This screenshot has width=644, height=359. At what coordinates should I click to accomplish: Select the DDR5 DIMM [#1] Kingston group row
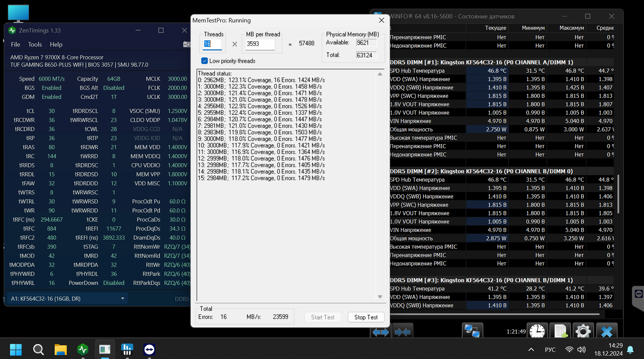point(502,63)
